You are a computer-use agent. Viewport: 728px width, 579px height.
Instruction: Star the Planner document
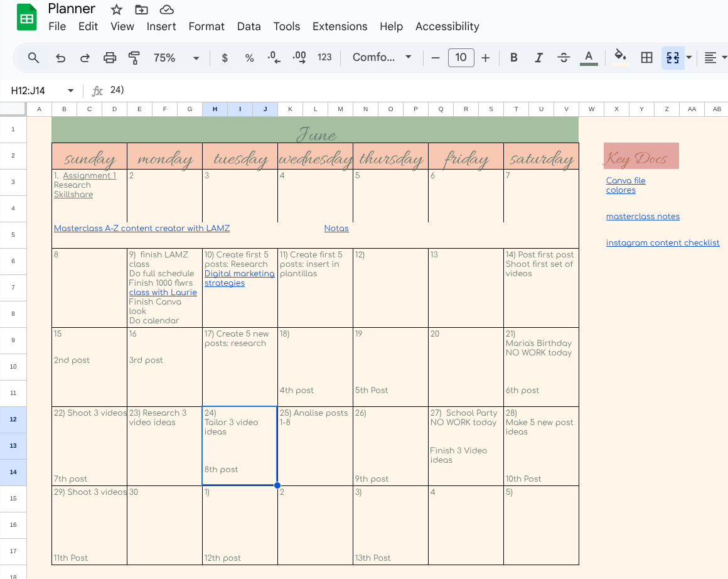coord(117,9)
